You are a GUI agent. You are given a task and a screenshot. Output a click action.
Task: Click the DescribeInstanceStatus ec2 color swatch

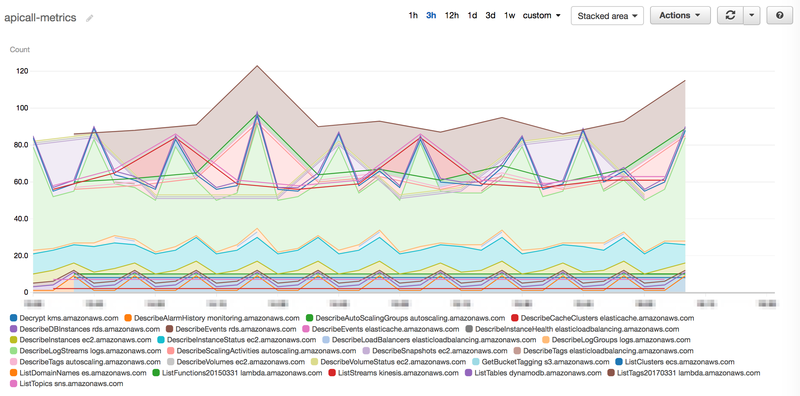(161, 340)
